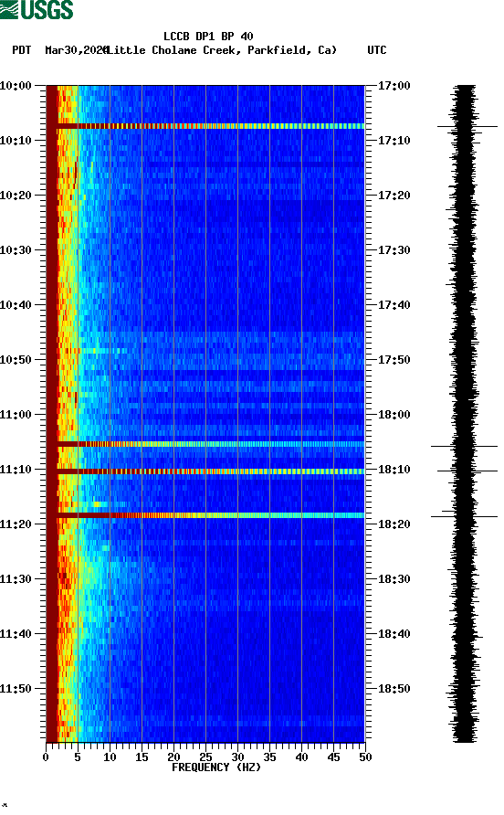The height and width of the screenshot is (815, 504).
Task: Click the '10' frequency axis tick
Action: click(x=110, y=757)
